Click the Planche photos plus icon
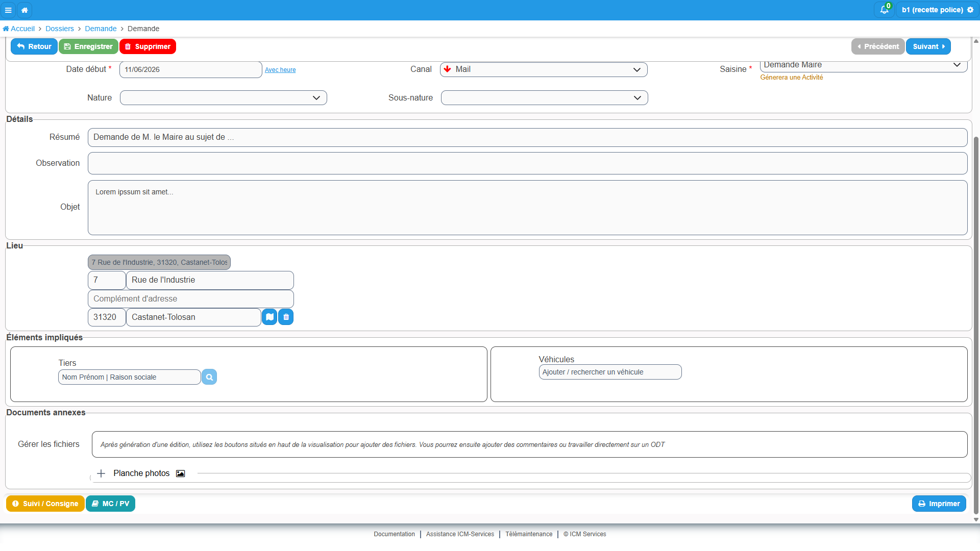 point(101,473)
